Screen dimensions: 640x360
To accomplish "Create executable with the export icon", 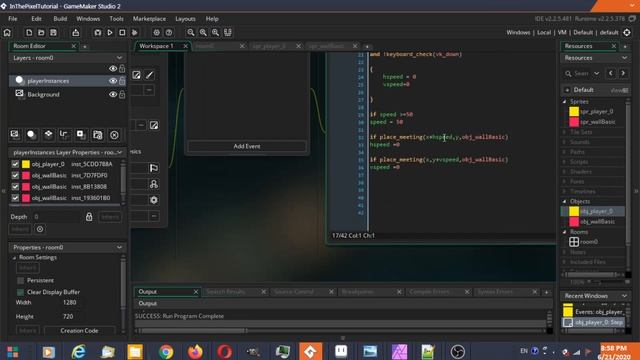I will click(x=76, y=33).
